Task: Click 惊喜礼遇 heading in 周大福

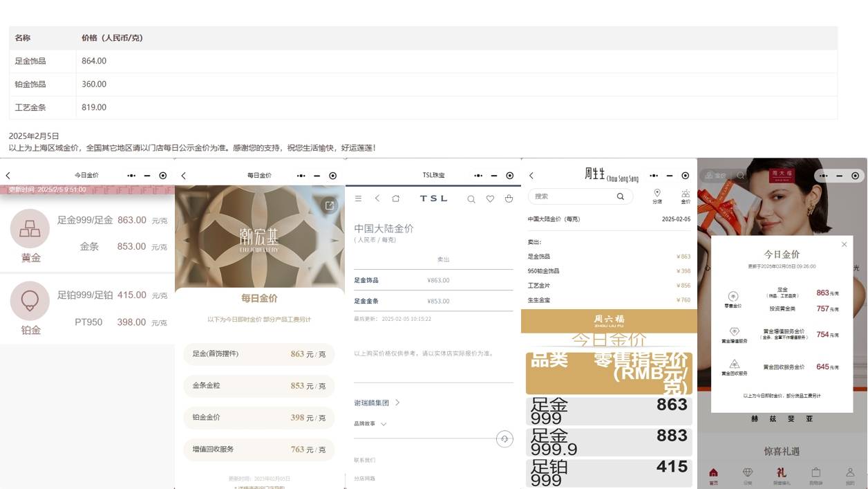Action: pyautogui.click(x=782, y=452)
